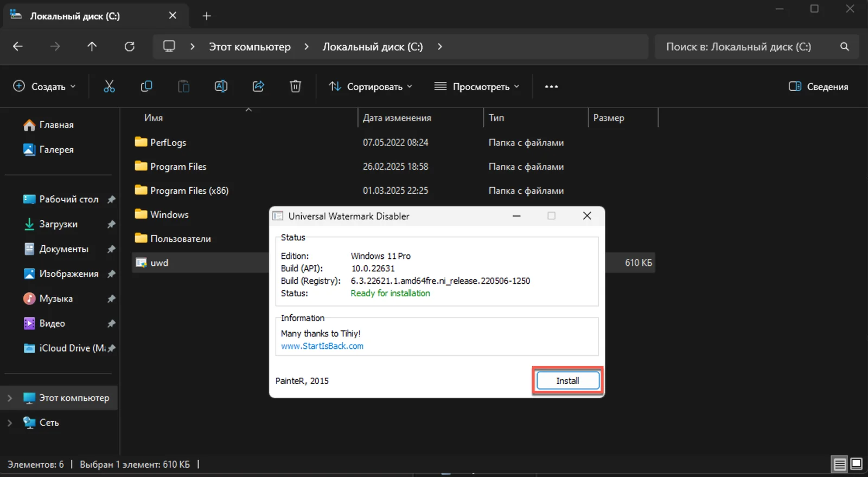Open the Сортировать dropdown
Viewport: 868px width, 477px height.
click(x=371, y=86)
